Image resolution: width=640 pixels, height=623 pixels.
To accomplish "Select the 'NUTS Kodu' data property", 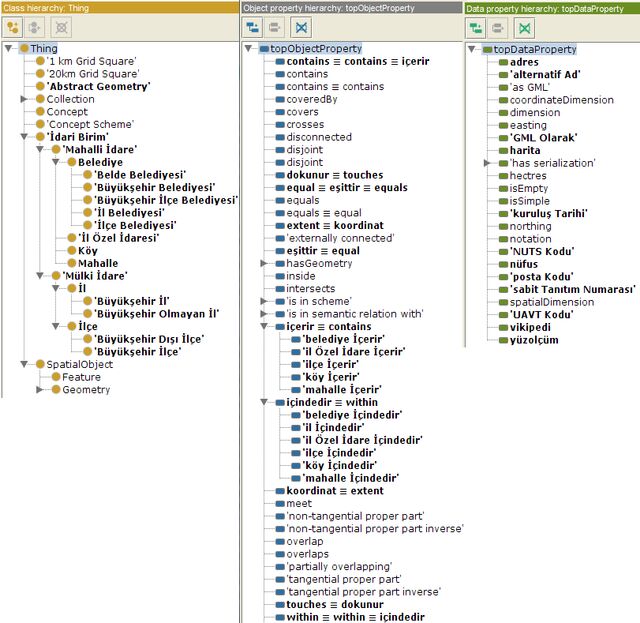I will [538, 251].
